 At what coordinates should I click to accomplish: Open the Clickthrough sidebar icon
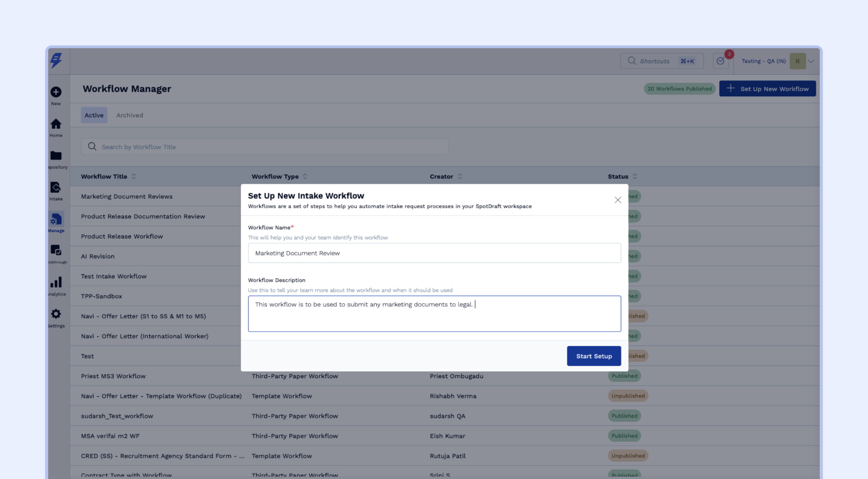[x=56, y=251]
